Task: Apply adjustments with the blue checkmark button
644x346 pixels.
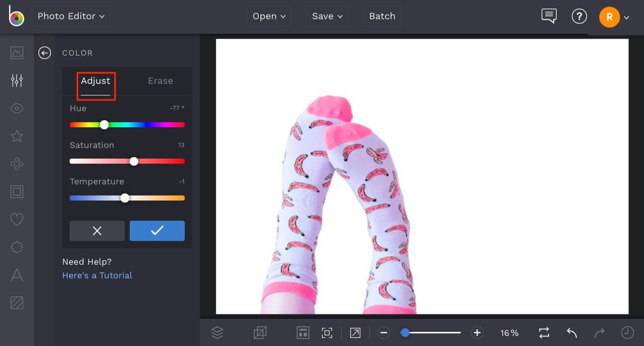Action: click(x=157, y=231)
